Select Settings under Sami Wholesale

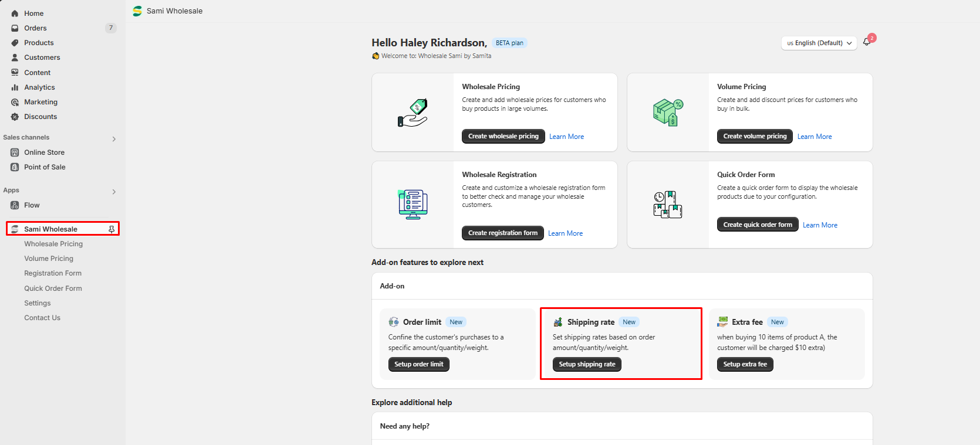(38, 303)
